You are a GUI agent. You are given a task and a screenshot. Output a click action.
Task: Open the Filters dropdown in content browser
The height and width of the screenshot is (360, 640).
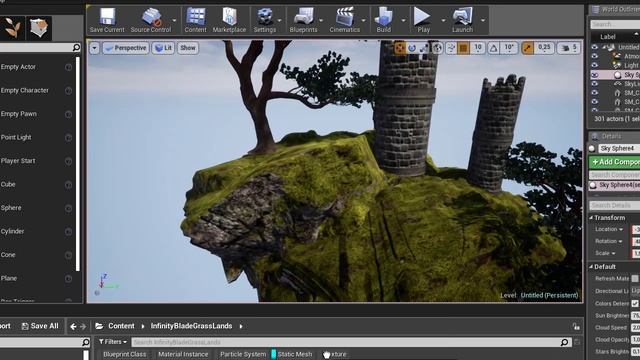click(113, 342)
